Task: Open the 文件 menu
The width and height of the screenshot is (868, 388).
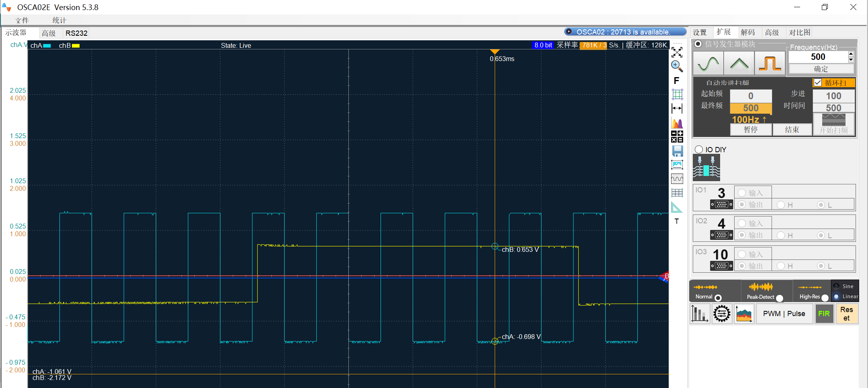Action: (x=22, y=20)
